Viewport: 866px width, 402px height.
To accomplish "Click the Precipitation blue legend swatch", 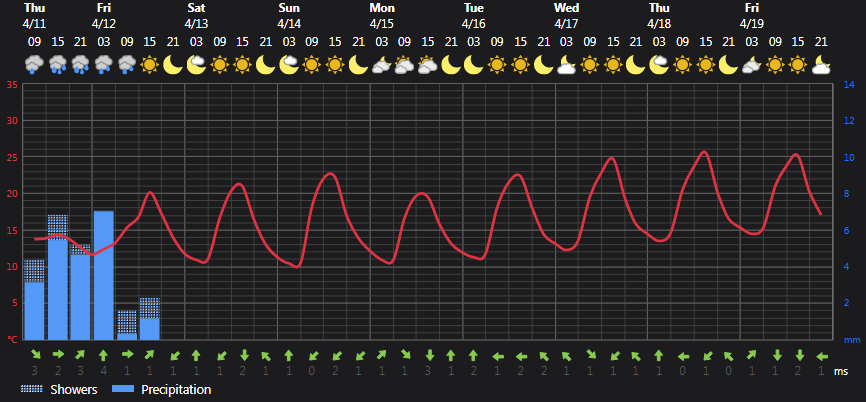I will 123,390.
